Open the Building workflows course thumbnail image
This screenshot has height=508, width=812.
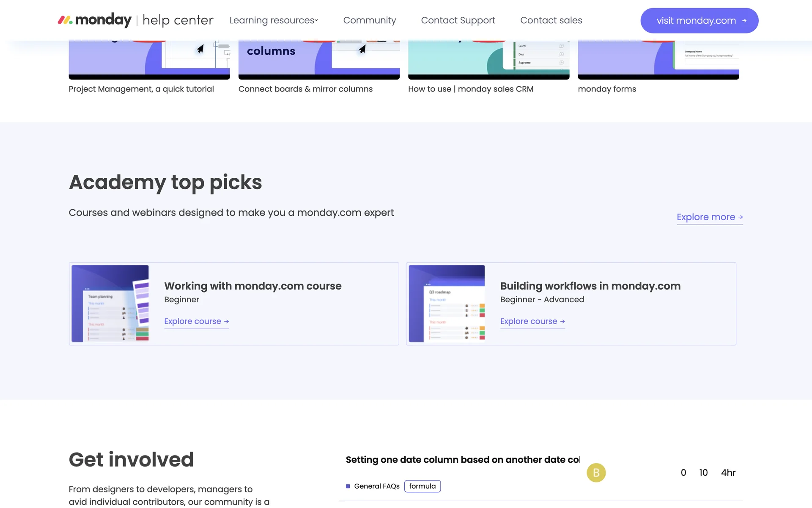(x=447, y=303)
